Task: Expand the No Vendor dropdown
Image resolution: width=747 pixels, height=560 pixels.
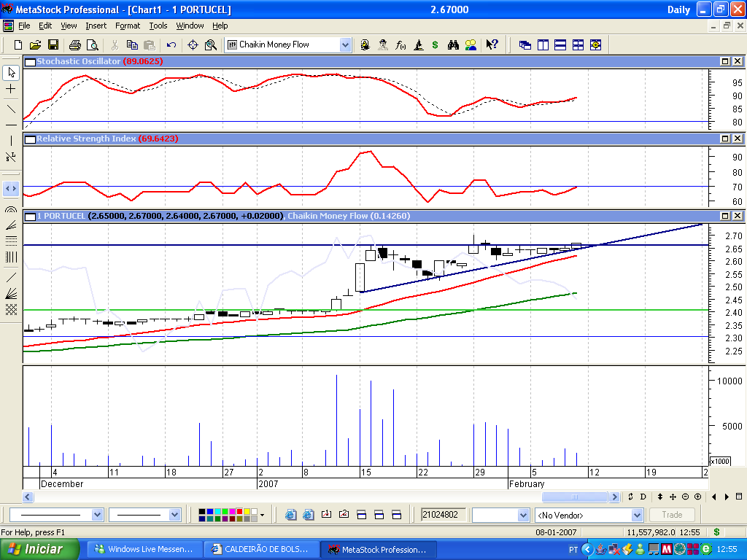Action: pyautogui.click(x=637, y=515)
